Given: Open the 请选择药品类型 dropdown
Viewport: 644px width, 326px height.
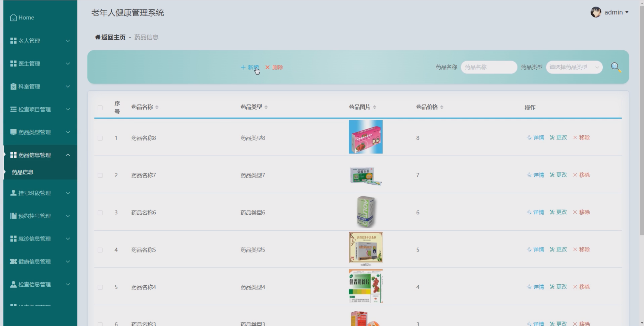Looking at the screenshot, I should pyautogui.click(x=574, y=67).
